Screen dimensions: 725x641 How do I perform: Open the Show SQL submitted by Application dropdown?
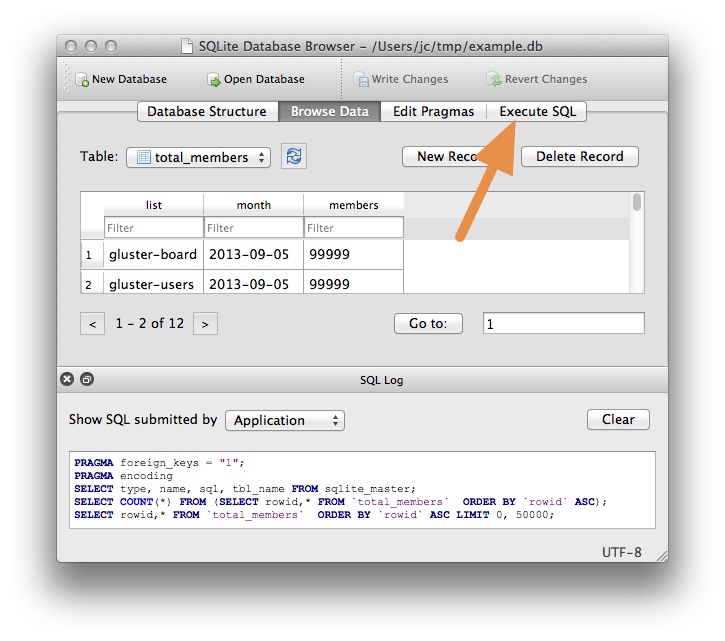[285, 420]
